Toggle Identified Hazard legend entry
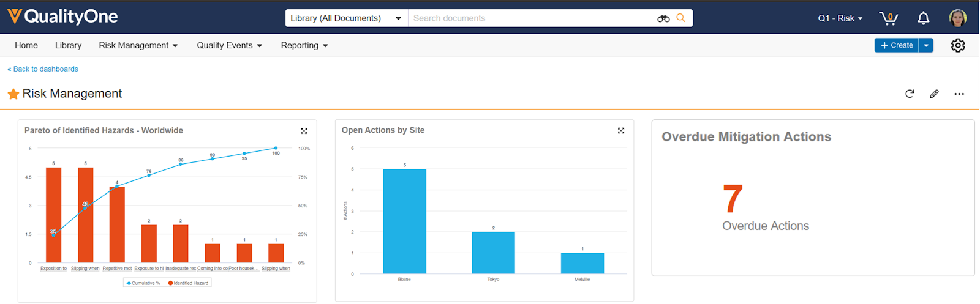 coord(189,283)
